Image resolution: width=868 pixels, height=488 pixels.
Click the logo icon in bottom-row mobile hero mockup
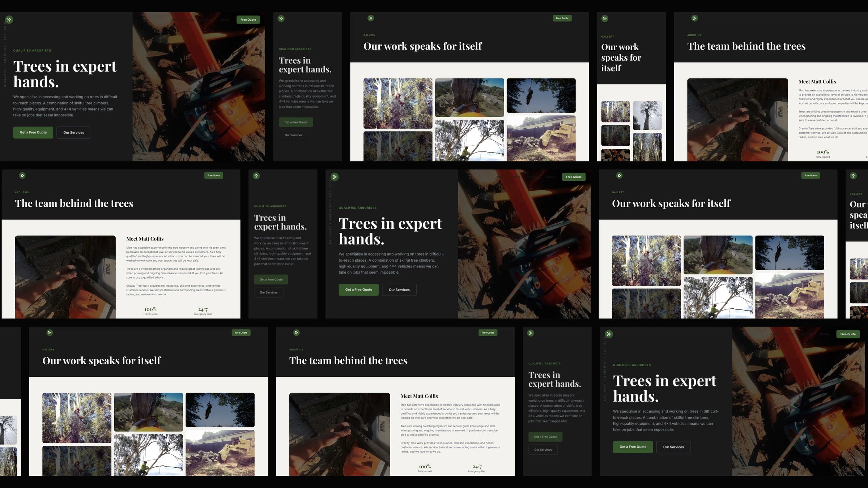531,333
